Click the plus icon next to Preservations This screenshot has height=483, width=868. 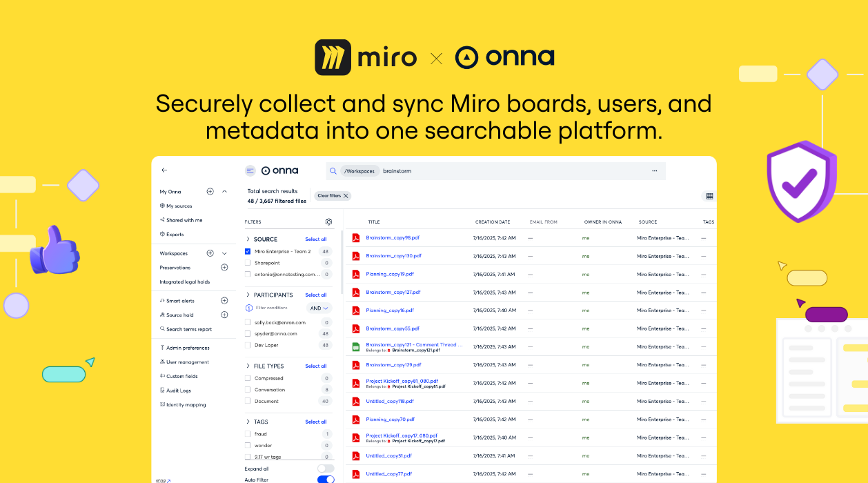click(x=224, y=268)
